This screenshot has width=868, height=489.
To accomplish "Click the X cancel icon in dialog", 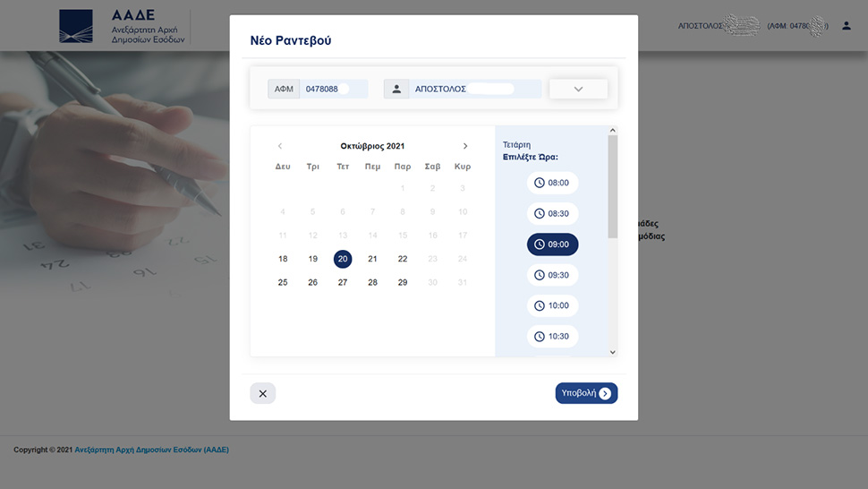I will (x=262, y=393).
